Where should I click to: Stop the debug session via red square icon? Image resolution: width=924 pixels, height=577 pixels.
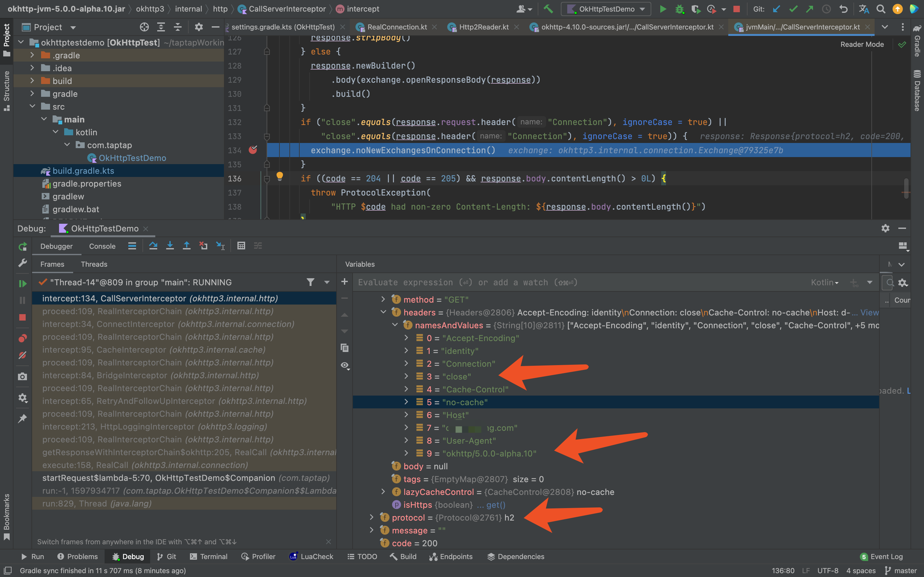[x=22, y=317]
